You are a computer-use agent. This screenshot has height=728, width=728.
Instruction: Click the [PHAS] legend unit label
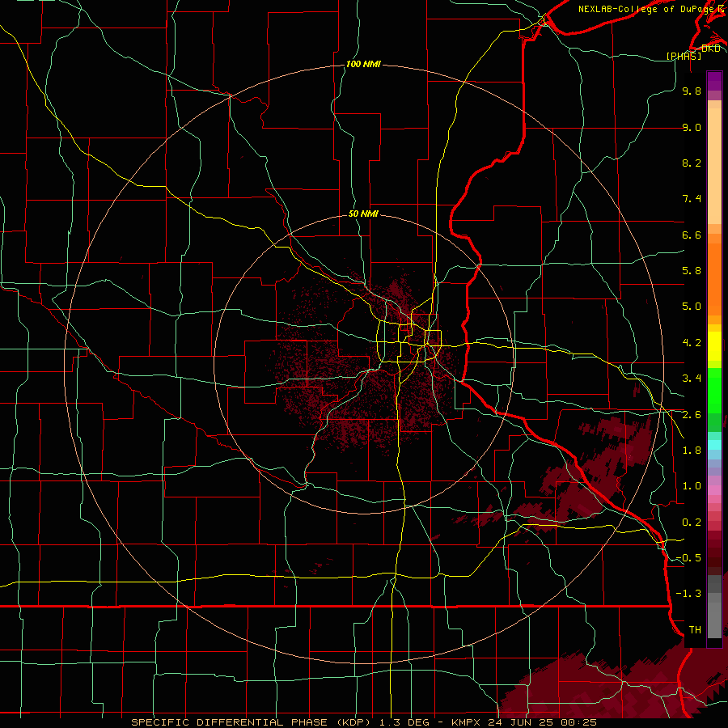684,56
